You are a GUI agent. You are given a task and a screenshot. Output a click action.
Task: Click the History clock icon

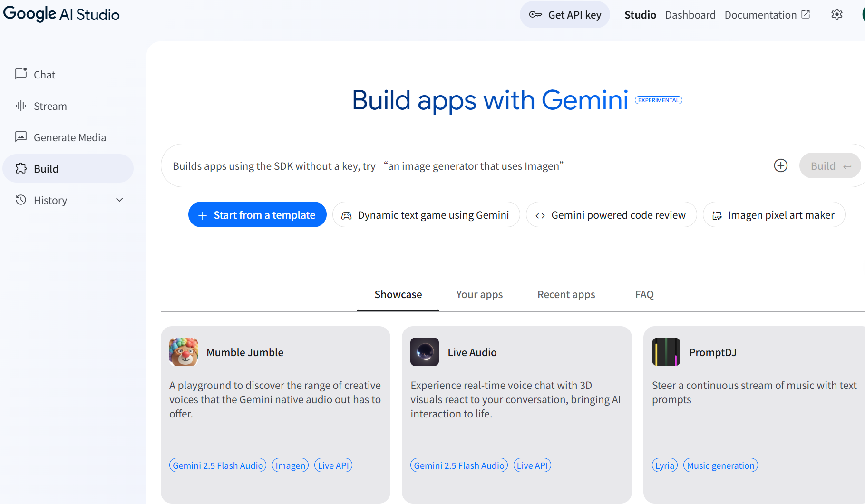tap(21, 200)
